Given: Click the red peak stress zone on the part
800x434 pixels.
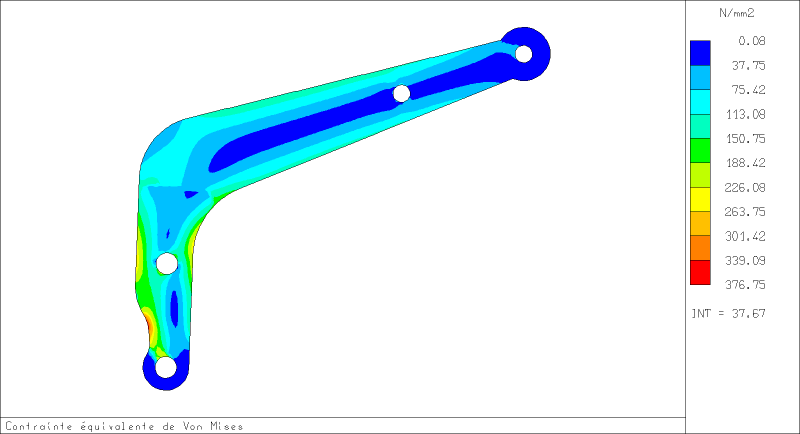Looking at the screenshot, I should (149, 325).
